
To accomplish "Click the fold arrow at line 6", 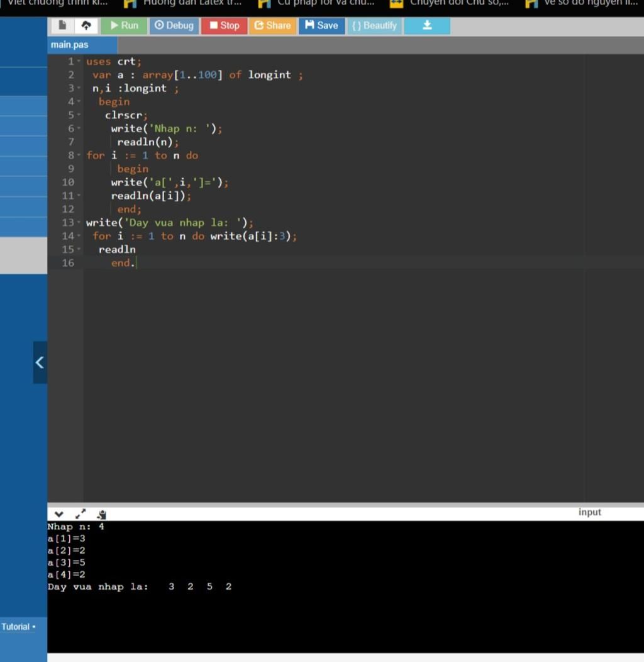I will pyautogui.click(x=79, y=128).
